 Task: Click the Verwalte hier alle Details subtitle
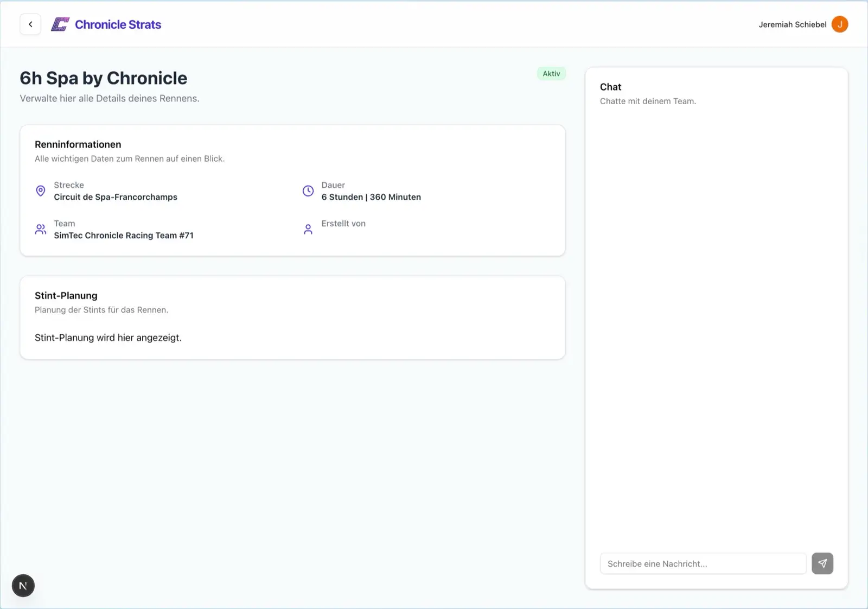click(x=110, y=98)
